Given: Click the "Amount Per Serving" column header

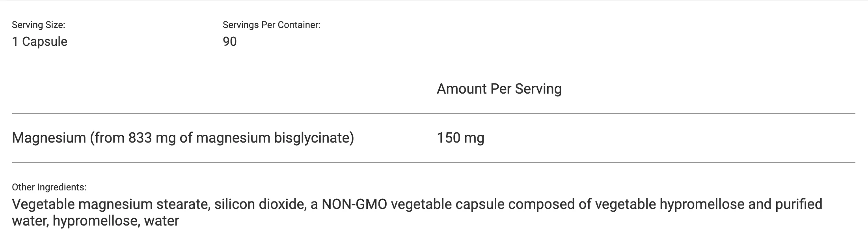Looking at the screenshot, I should [x=499, y=89].
